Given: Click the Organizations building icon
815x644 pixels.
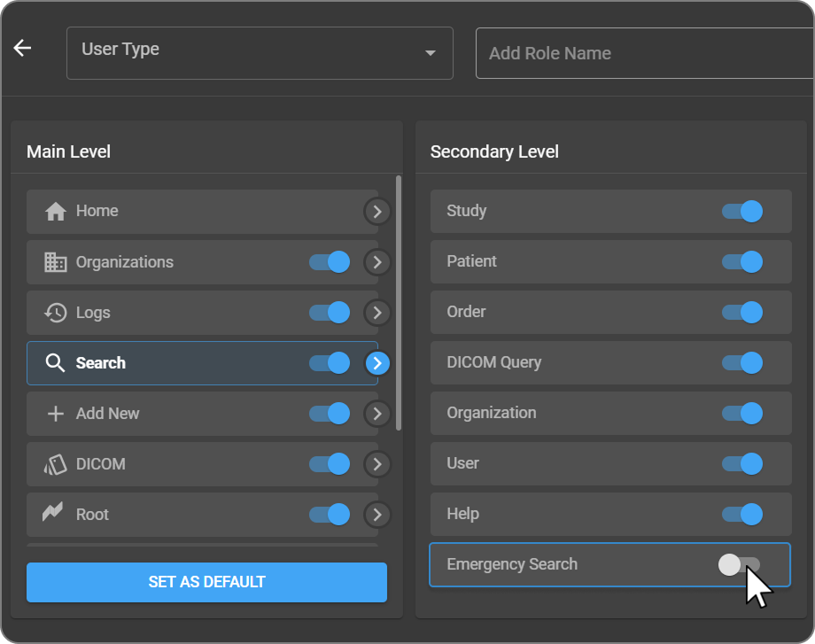Looking at the screenshot, I should click(55, 262).
